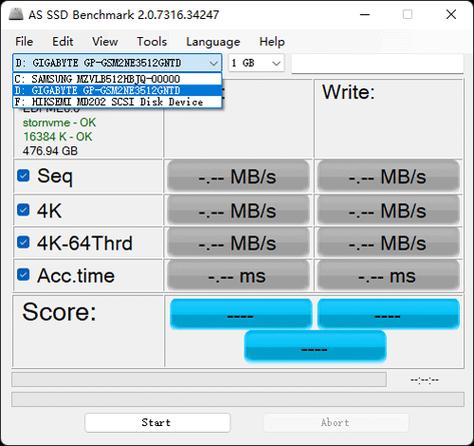This screenshot has width=474, height=446.
Task: Minimize the AS SSD Benchmark window
Action: [365, 14]
